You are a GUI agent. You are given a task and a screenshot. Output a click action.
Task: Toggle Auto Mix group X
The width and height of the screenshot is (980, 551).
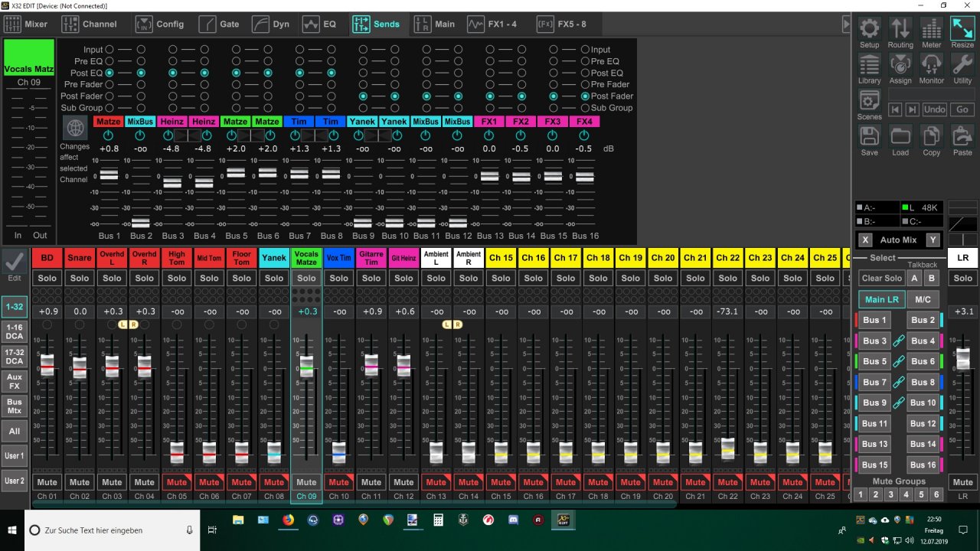(x=865, y=240)
